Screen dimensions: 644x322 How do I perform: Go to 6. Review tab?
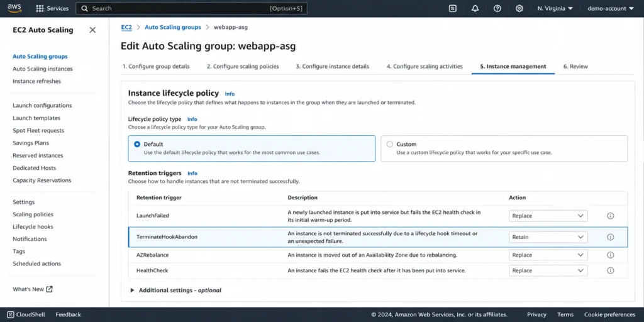coord(575,67)
